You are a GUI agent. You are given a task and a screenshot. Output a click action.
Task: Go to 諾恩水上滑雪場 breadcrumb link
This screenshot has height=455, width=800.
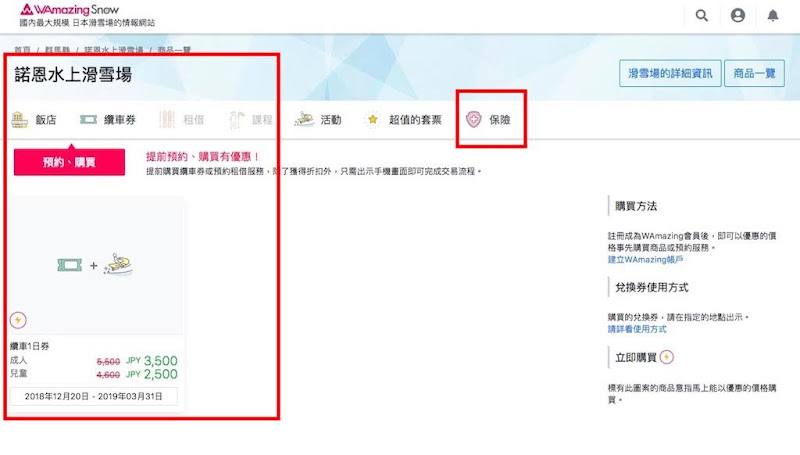click(114, 50)
